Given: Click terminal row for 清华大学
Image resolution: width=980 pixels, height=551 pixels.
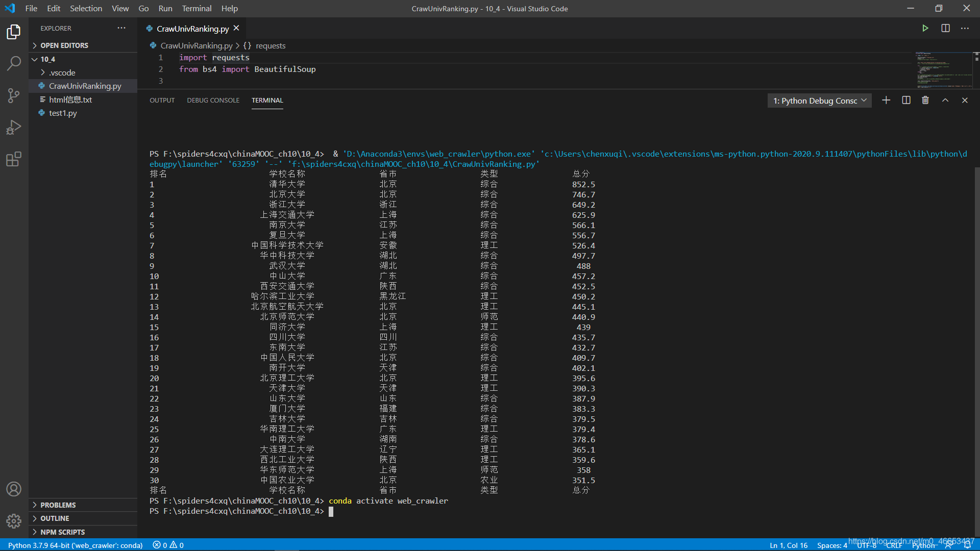Looking at the screenshot, I should pos(373,185).
